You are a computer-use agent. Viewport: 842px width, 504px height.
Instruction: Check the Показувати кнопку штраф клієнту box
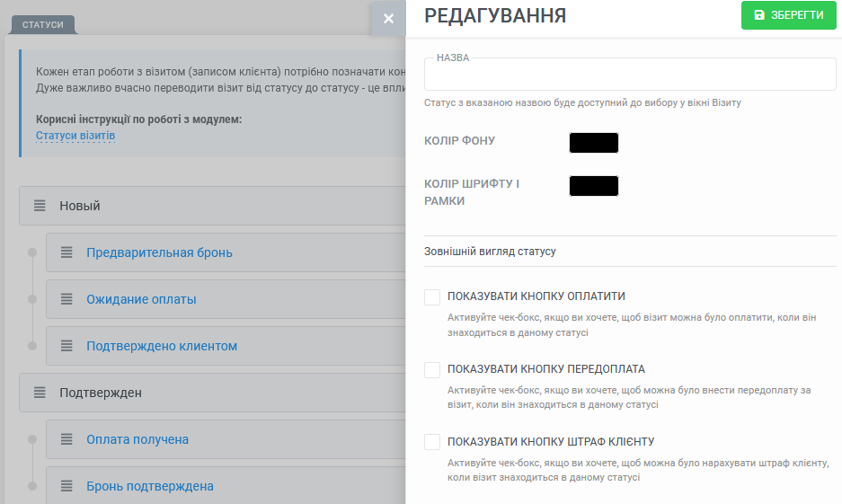432,442
